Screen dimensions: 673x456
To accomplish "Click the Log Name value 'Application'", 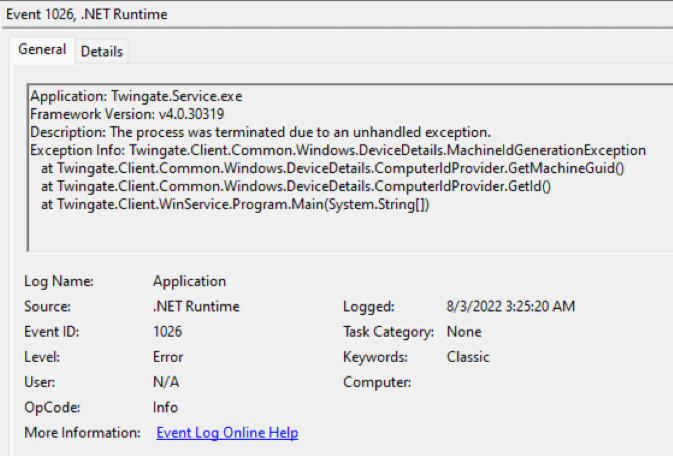I will point(189,281).
